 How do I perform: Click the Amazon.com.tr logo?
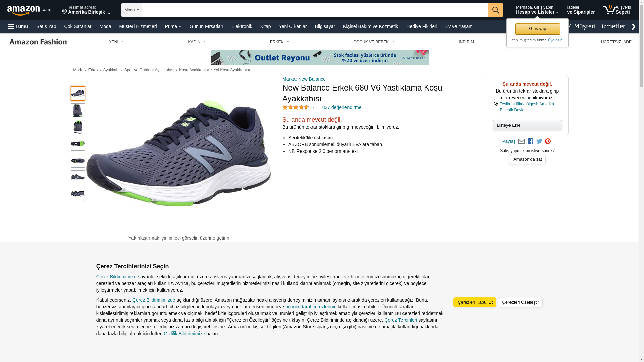[31, 10]
